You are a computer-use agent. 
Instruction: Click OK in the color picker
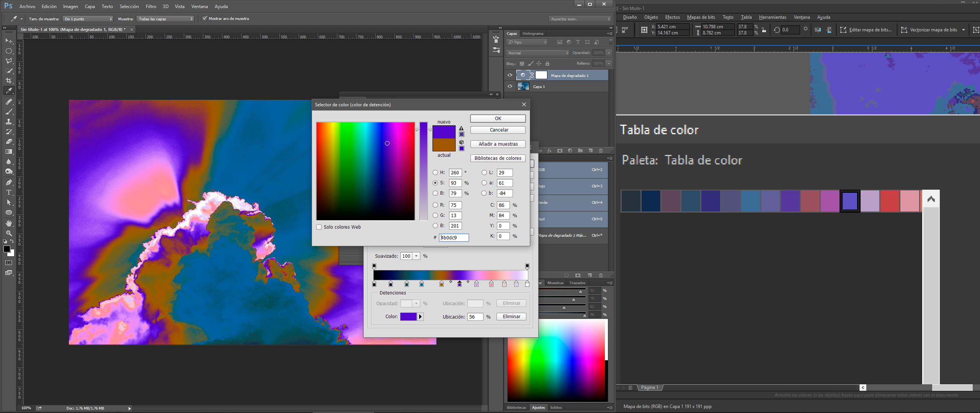(498, 119)
